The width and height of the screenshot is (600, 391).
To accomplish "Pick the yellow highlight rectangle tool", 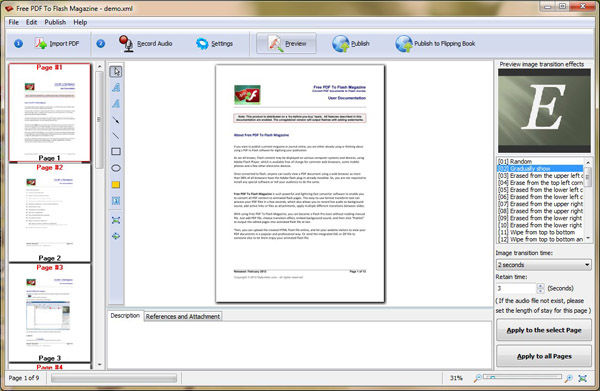I will (116, 184).
